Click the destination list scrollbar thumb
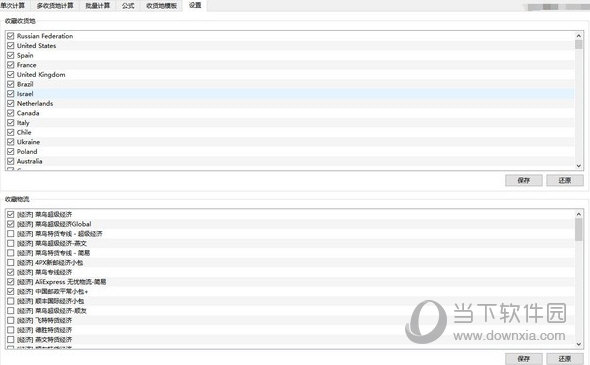The width and height of the screenshot is (590, 365). (x=579, y=44)
